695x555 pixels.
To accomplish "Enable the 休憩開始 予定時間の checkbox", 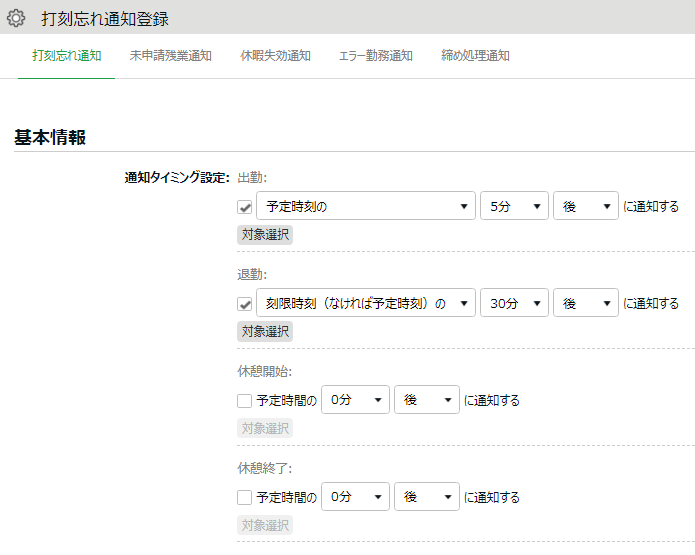I will [244, 401].
